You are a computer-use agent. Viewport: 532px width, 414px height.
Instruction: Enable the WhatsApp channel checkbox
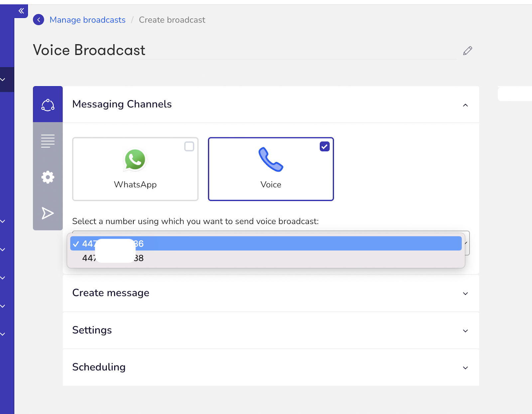189,146
